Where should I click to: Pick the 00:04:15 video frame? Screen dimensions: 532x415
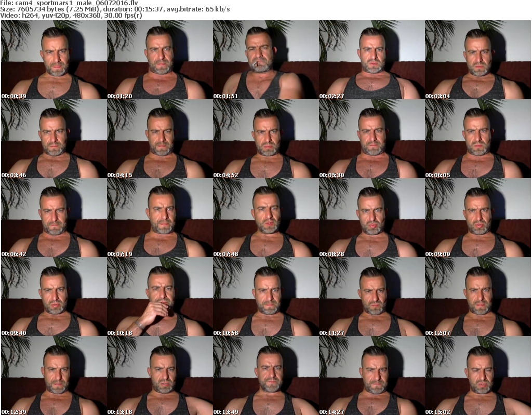point(159,139)
